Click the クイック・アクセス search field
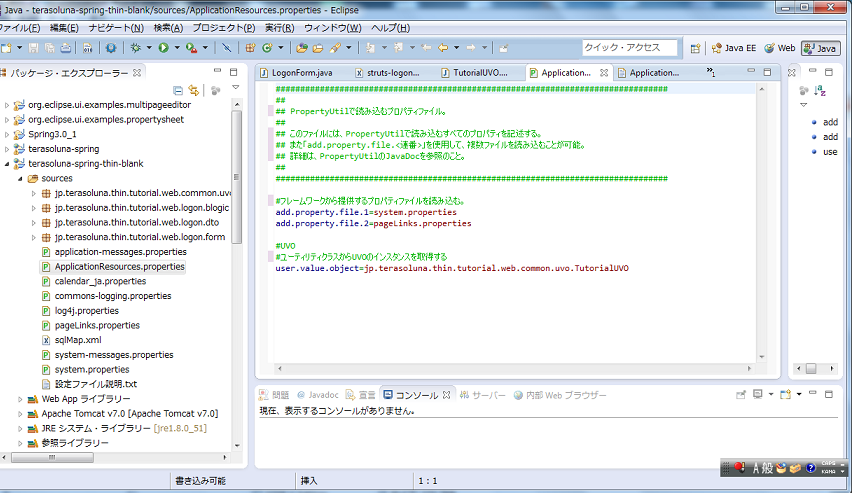This screenshot has width=852, height=493. (630, 48)
